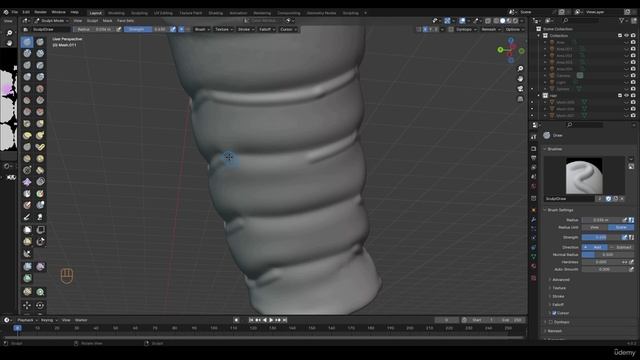Open the Modifiers wrench properties tab
Viewport: 640px width, 360px height.
[533, 220]
